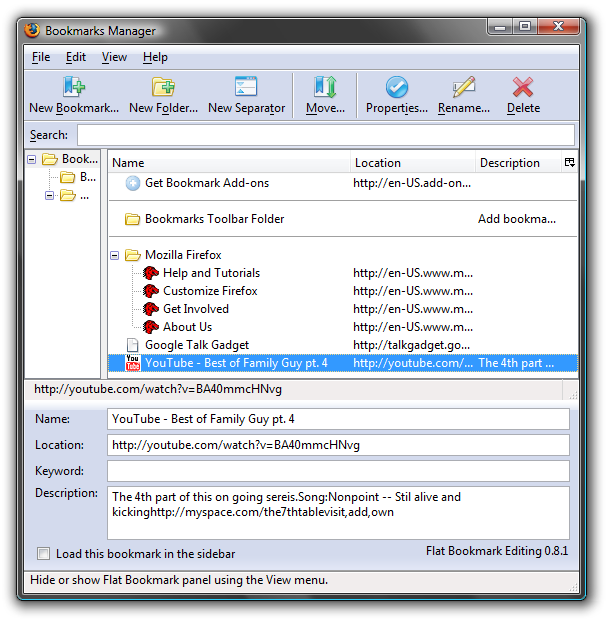Select the Google Talk Gadget bookmark
607x620 pixels.
point(343,345)
